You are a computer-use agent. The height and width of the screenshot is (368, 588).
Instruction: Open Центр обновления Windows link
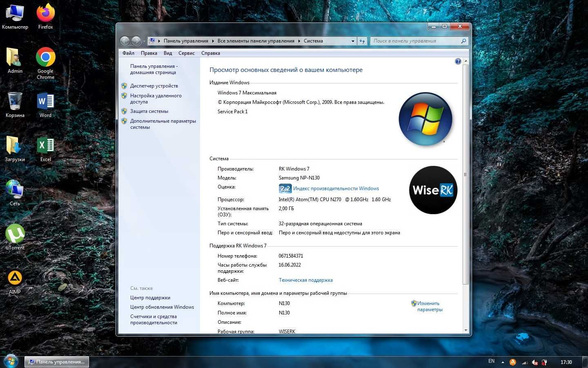(162, 307)
